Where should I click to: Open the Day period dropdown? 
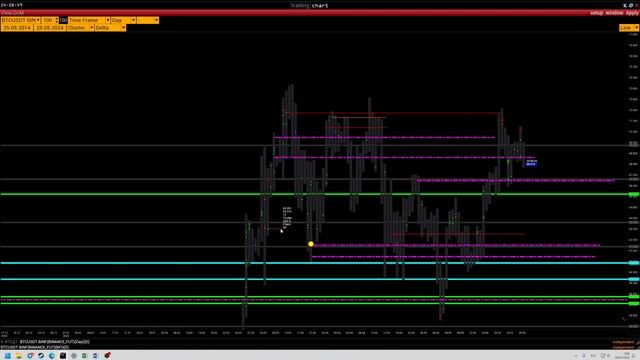pos(123,20)
